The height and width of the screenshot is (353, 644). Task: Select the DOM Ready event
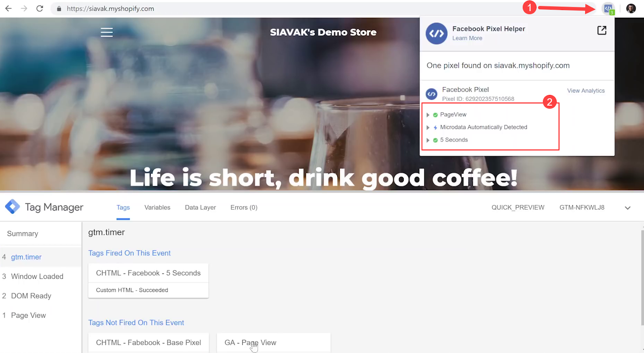click(x=41, y=296)
